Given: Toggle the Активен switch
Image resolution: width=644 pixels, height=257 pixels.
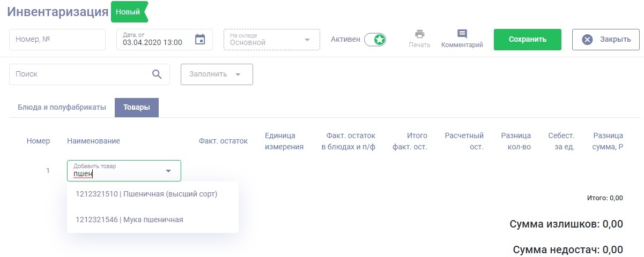Looking at the screenshot, I should point(375,40).
